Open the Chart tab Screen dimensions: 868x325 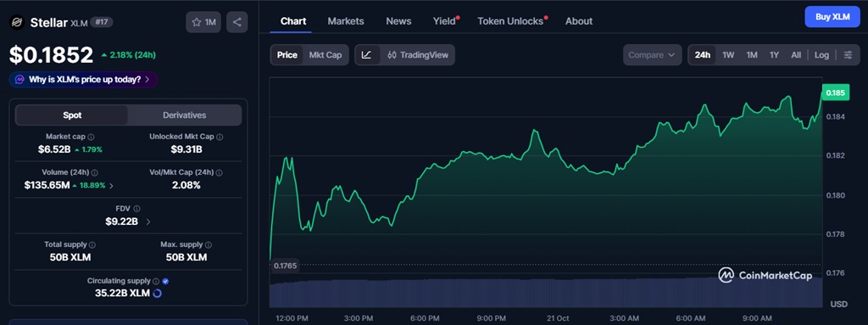pyautogui.click(x=292, y=21)
